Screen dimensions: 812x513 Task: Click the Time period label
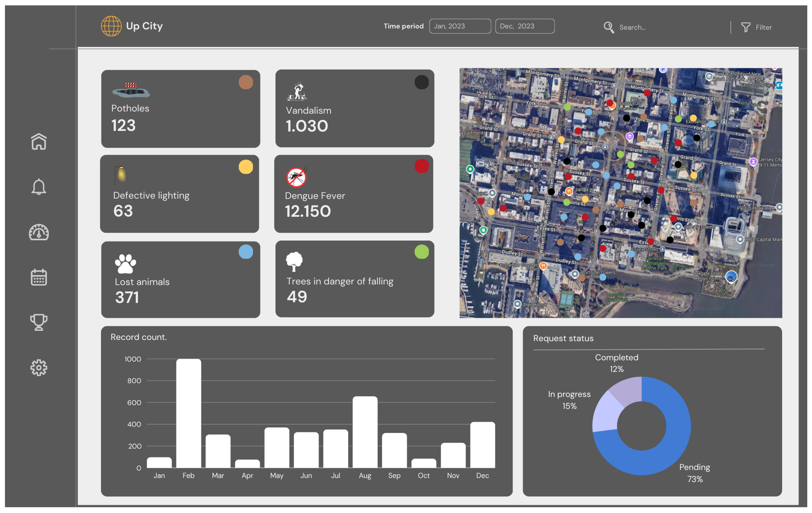(403, 26)
